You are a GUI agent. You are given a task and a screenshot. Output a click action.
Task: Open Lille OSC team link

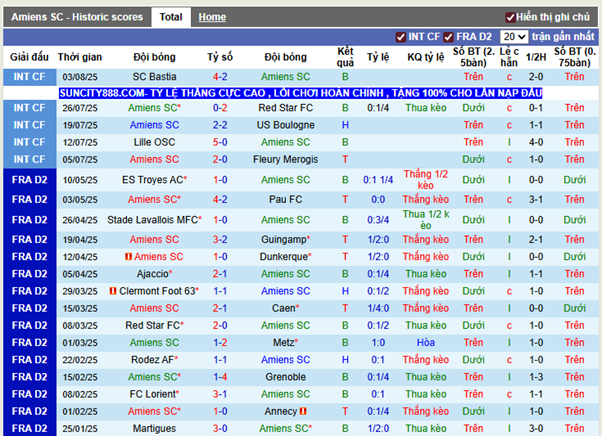[154, 142]
